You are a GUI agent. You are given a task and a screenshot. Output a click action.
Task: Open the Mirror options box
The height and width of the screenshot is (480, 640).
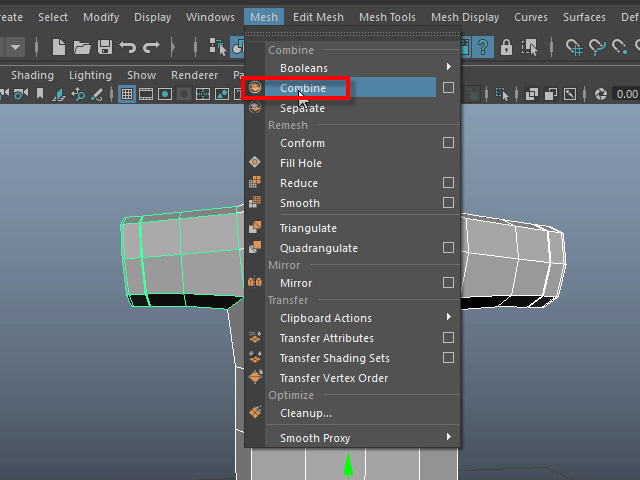click(448, 283)
